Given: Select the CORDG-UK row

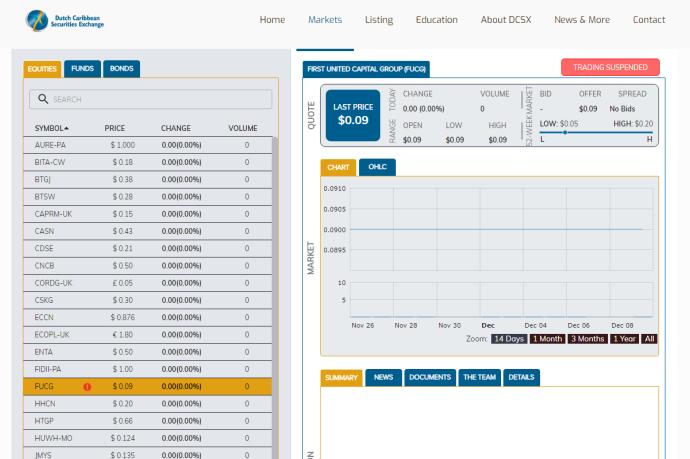Looking at the screenshot, I should pos(148,283).
